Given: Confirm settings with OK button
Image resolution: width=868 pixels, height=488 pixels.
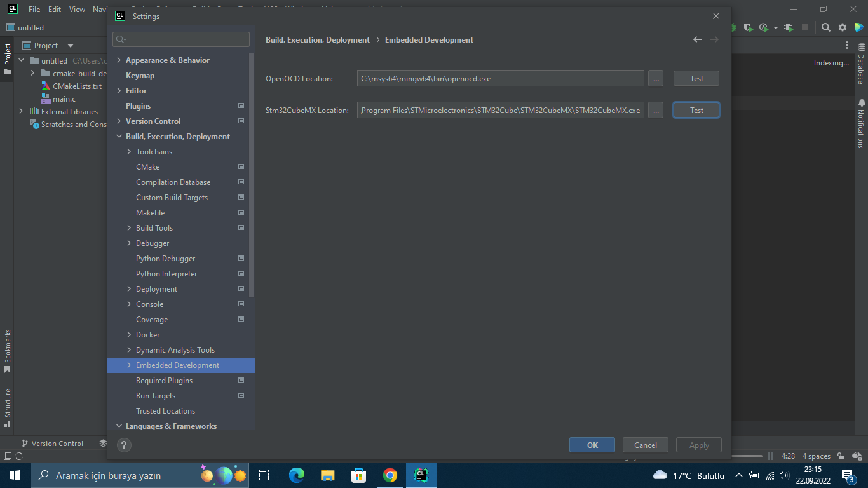Looking at the screenshot, I should [592, 445].
